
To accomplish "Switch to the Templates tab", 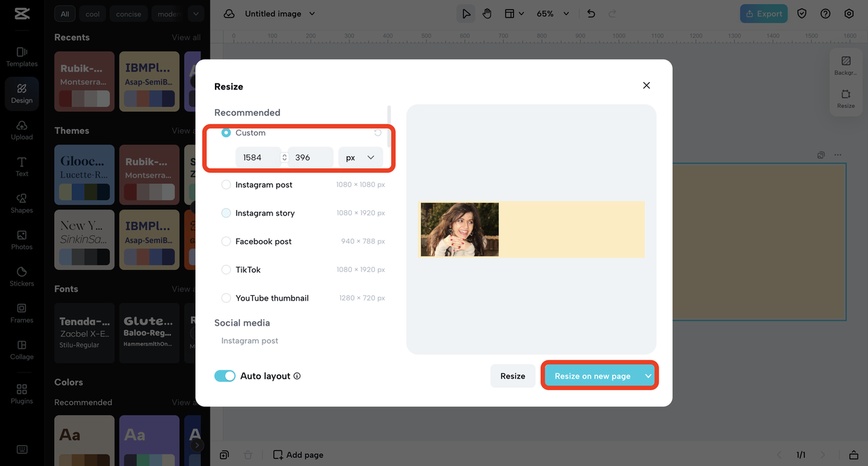I will coord(22,56).
